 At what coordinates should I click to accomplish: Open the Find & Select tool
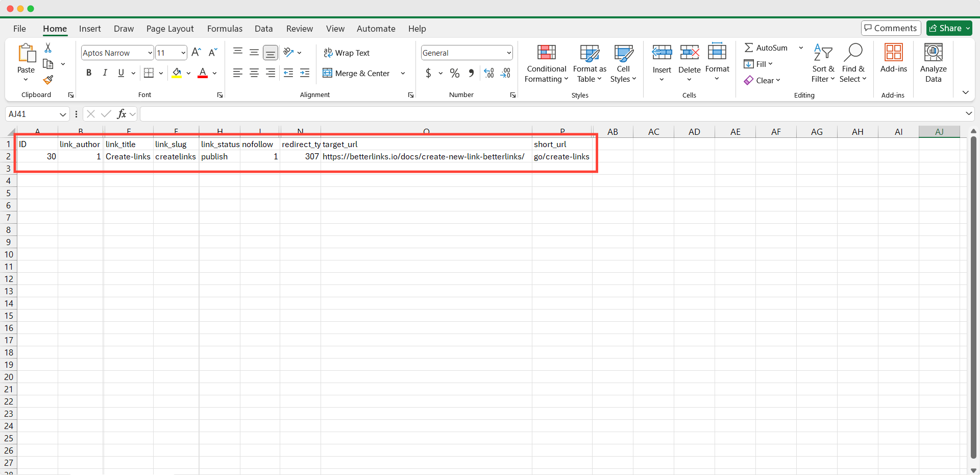(853, 61)
